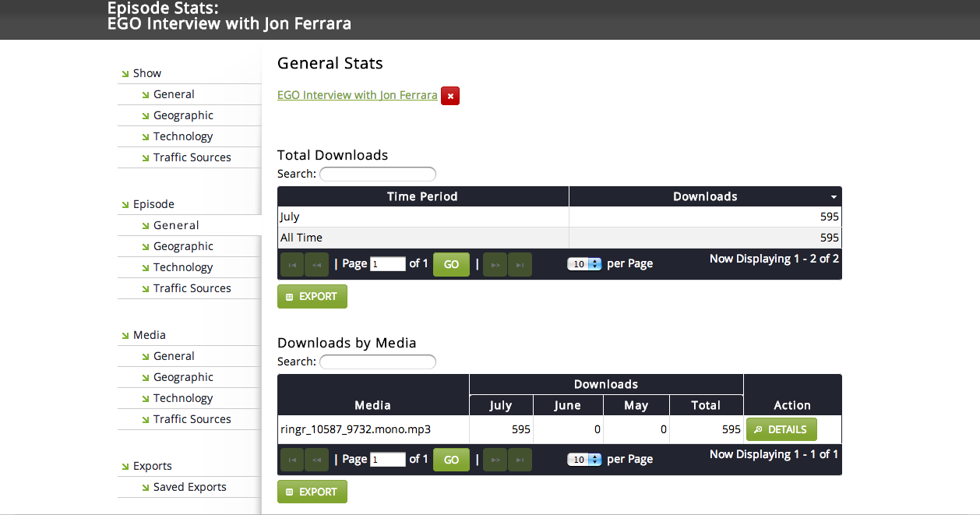
Task: Sort Total Downloads by Downloads column
Action: [705, 196]
